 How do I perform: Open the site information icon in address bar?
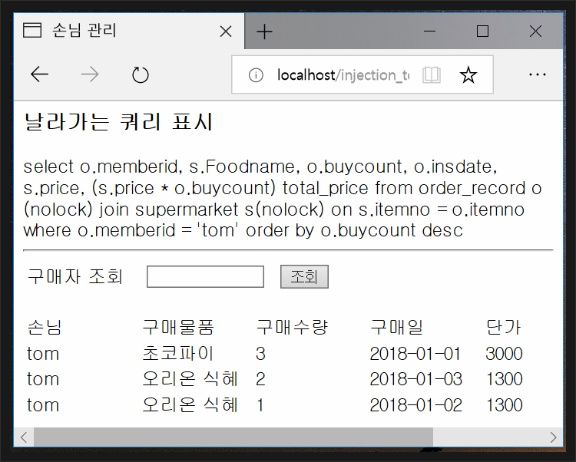point(256,75)
